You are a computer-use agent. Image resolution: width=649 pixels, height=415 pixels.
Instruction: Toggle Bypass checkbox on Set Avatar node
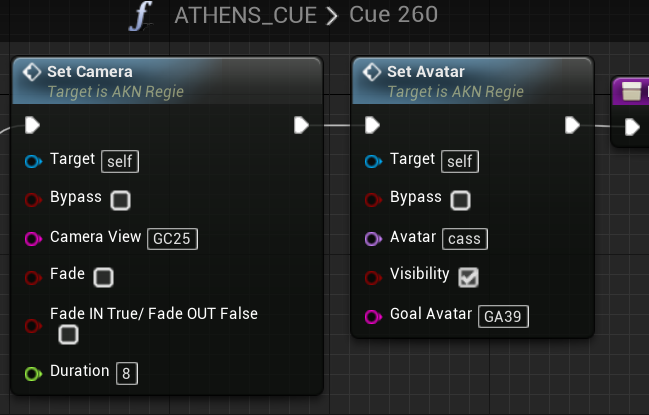pyautogui.click(x=460, y=200)
